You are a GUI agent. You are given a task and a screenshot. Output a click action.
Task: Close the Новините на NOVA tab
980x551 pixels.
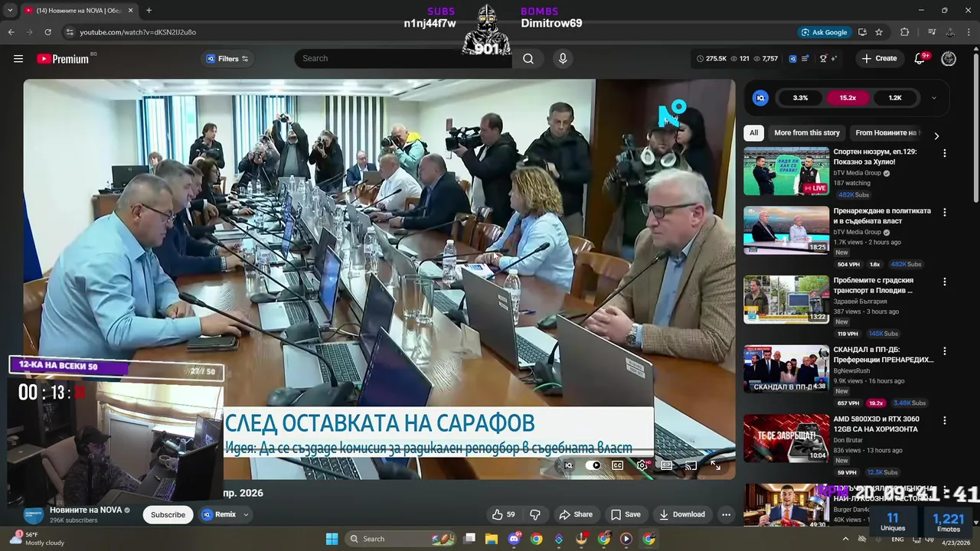[130, 11]
